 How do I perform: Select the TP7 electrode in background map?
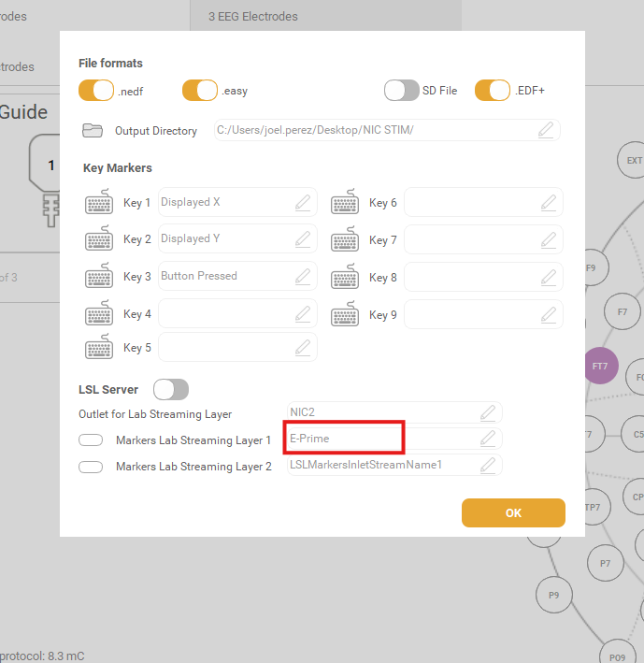pos(597,507)
